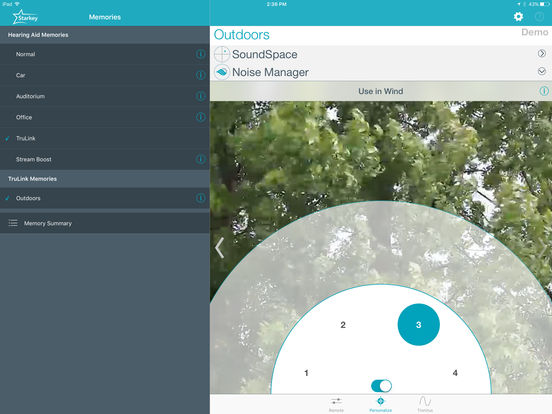Select noise level 4
The width and height of the screenshot is (552, 414).
[455, 373]
